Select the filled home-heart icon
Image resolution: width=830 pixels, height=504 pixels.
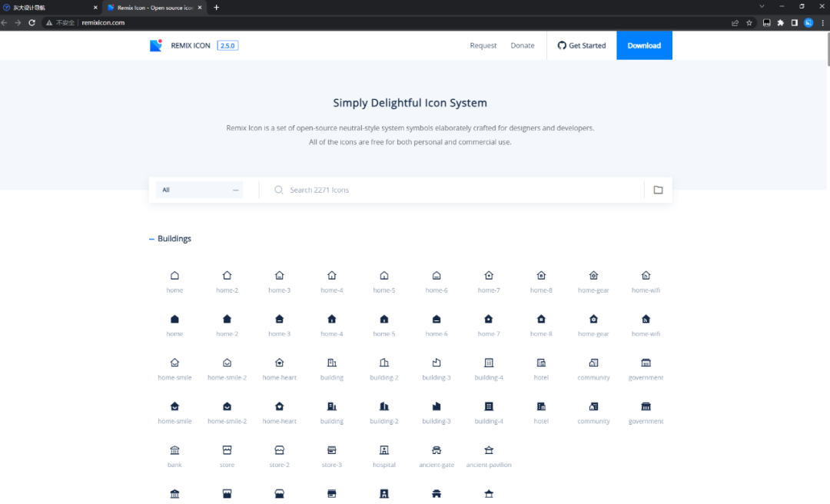pos(280,406)
